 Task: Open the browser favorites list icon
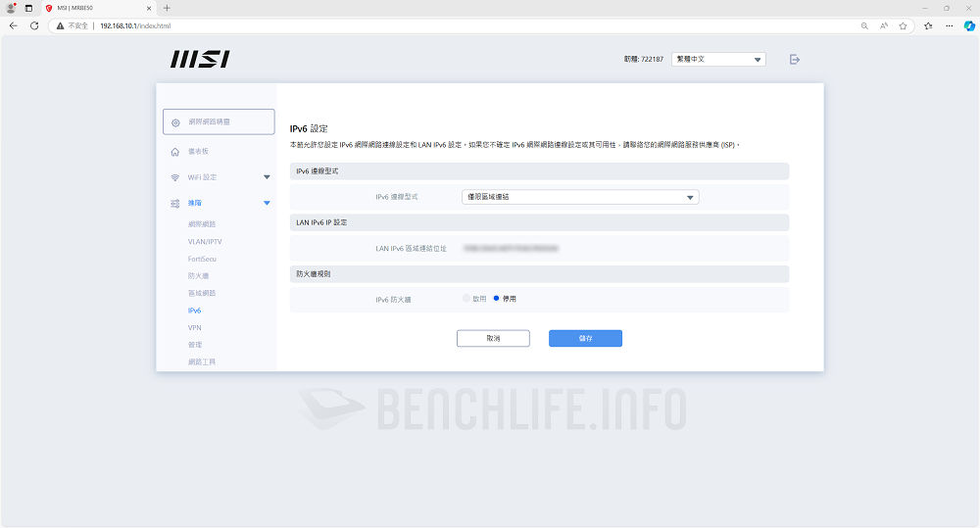tap(928, 25)
